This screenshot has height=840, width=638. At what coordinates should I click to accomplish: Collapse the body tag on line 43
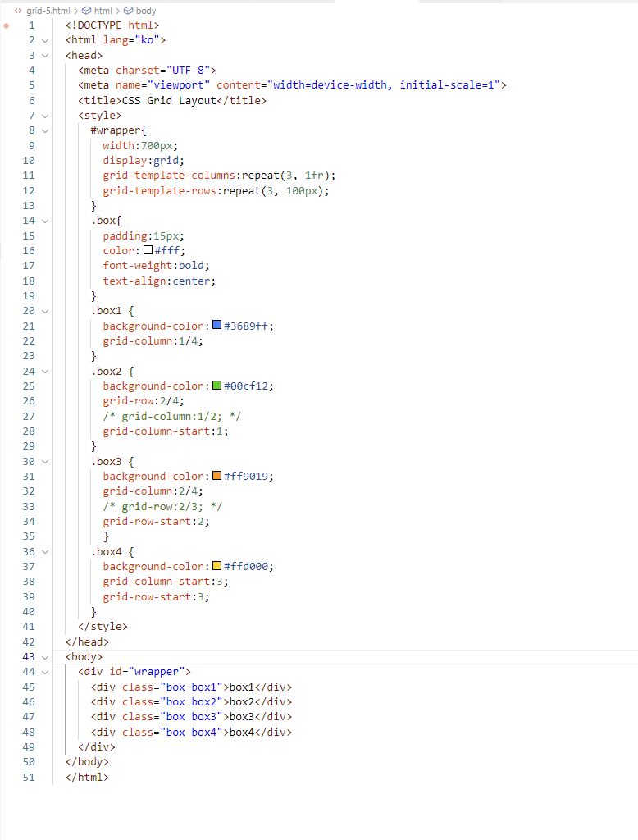pyautogui.click(x=45, y=657)
